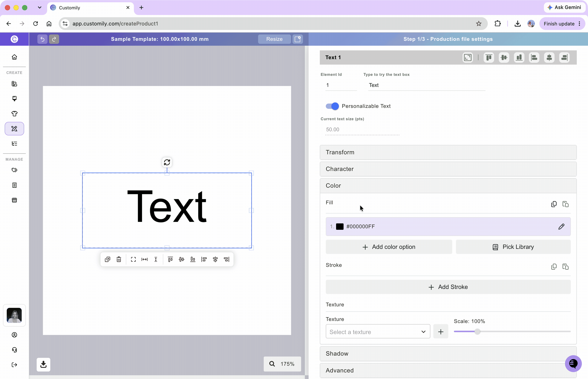Screen dimensions: 588x379
Task: Click the Resize button
Action: 274,39
